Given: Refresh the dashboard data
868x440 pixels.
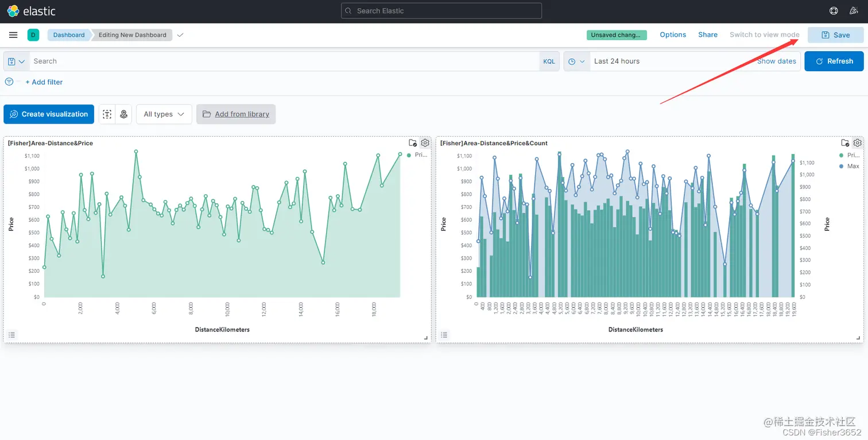Looking at the screenshot, I should [x=834, y=61].
